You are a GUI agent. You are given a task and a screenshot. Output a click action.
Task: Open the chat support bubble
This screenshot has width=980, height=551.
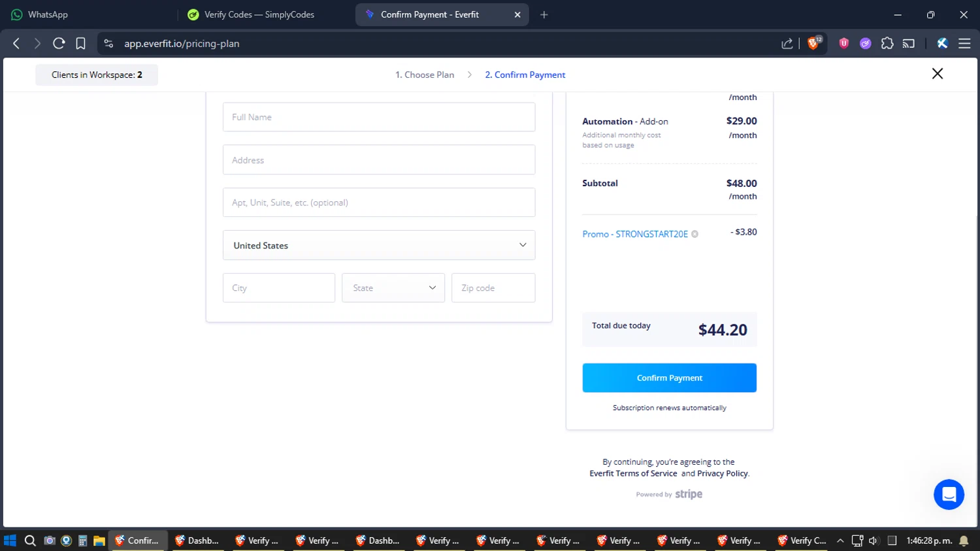(x=949, y=494)
